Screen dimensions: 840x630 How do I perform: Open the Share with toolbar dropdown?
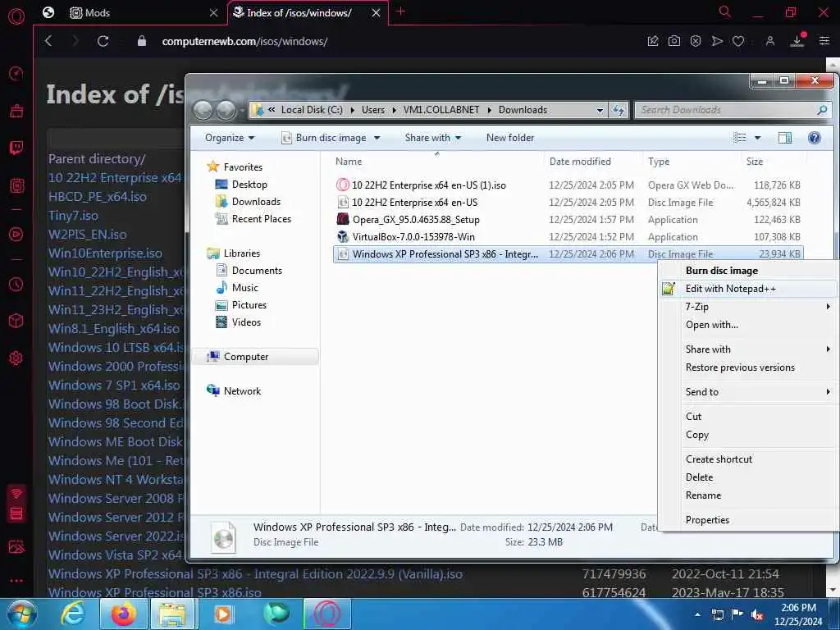tap(433, 138)
